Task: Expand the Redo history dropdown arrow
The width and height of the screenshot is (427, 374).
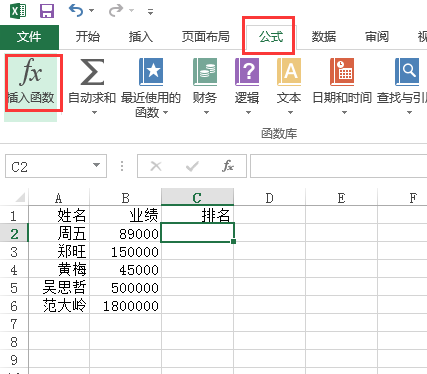Action: pos(131,11)
